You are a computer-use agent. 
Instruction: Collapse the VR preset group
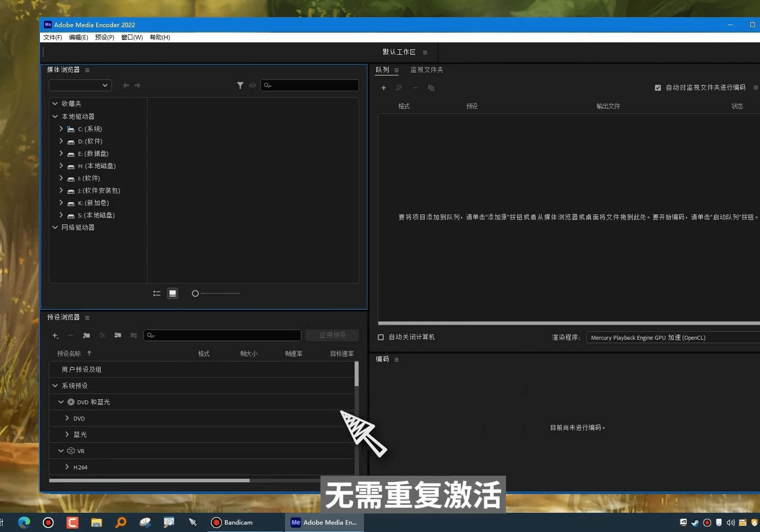click(61, 451)
